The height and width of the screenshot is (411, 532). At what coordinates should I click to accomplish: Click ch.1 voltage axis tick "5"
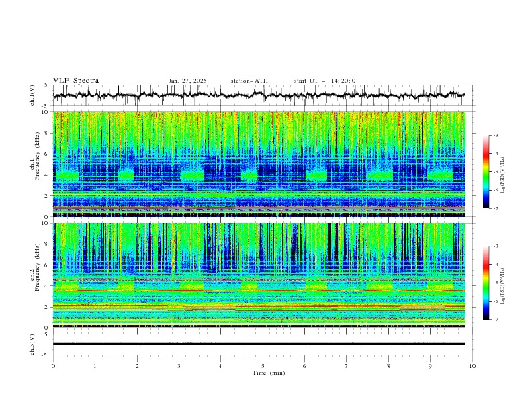[46, 85]
